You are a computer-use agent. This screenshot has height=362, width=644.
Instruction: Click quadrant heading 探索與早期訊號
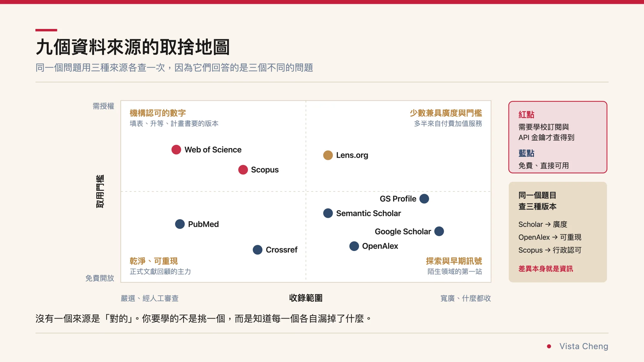(454, 261)
